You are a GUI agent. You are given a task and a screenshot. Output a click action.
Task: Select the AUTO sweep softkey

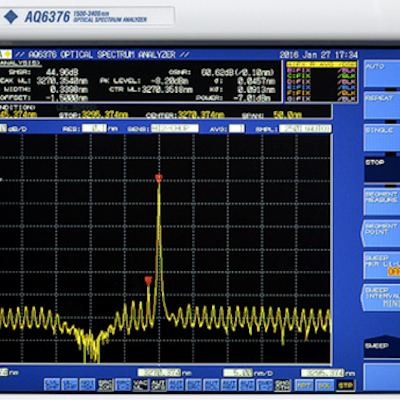point(382,74)
